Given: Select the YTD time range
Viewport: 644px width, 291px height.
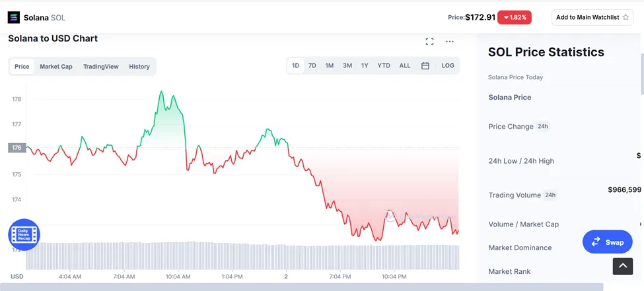Looking at the screenshot, I should click(x=384, y=66).
